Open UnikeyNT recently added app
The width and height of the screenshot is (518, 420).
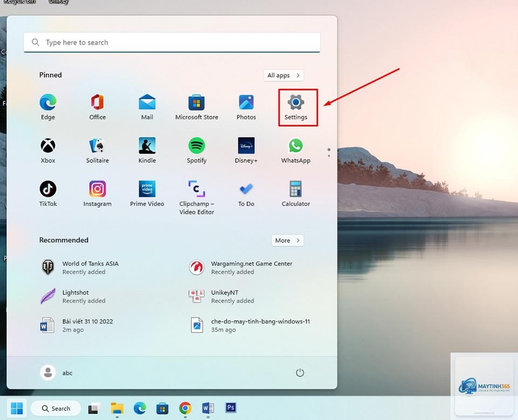[221, 297]
